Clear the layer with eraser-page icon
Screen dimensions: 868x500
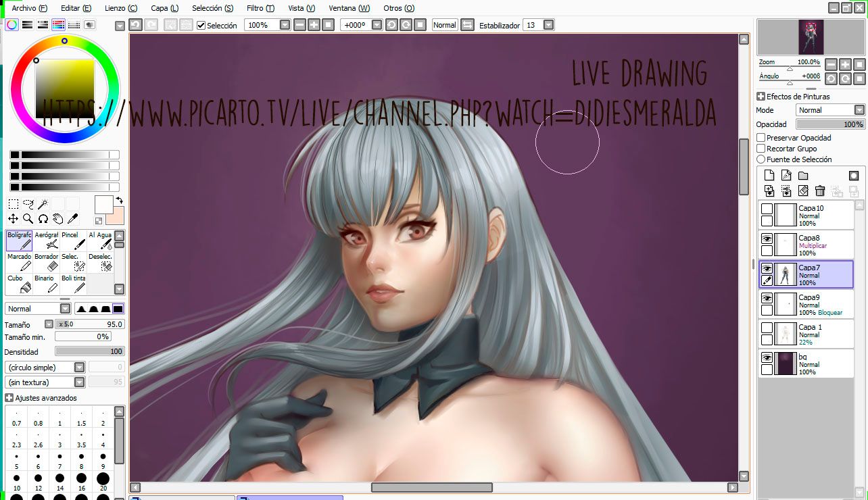click(x=803, y=191)
